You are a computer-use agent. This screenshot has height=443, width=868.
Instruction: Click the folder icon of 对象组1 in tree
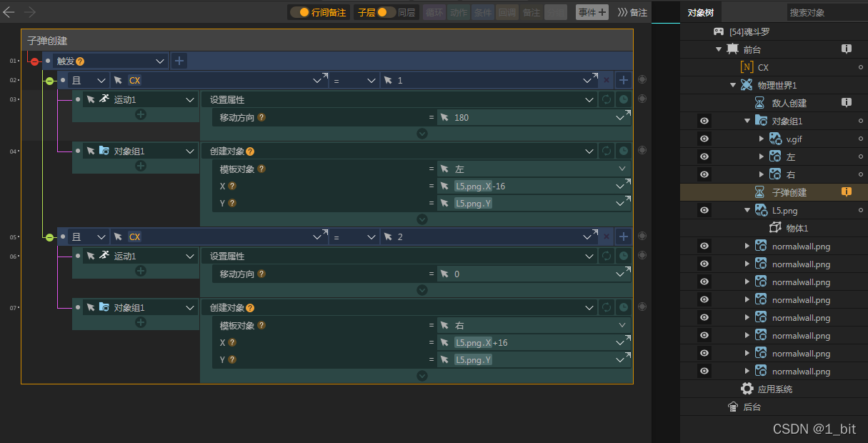(x=761, y=121)
